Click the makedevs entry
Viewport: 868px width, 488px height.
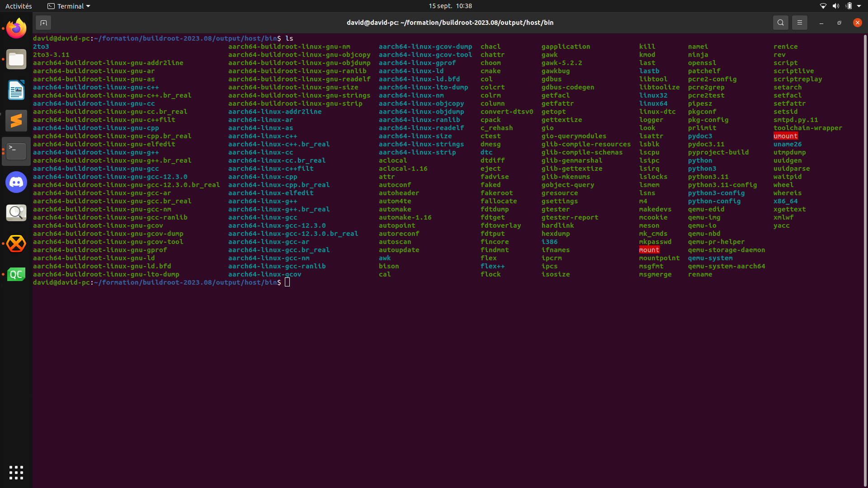(x=655, y=209)
